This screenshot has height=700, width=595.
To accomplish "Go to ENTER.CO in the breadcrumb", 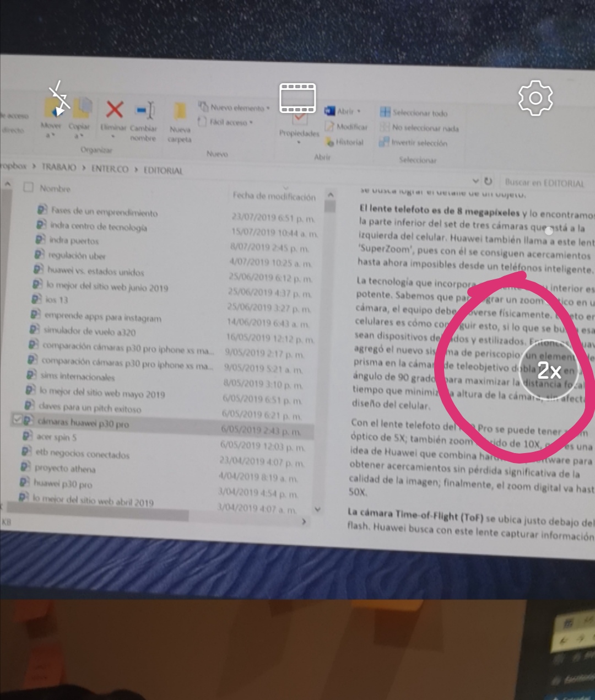I will tap(110, 169).
